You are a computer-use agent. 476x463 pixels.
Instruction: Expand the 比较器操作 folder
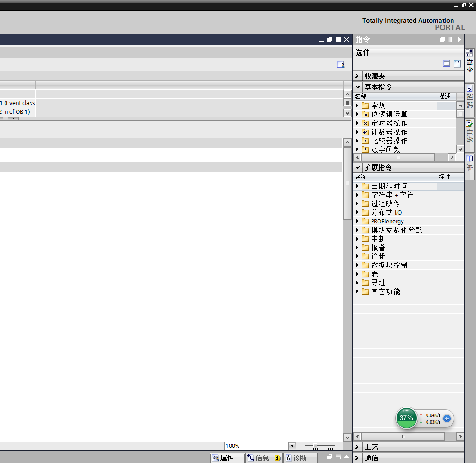[357, 141]
